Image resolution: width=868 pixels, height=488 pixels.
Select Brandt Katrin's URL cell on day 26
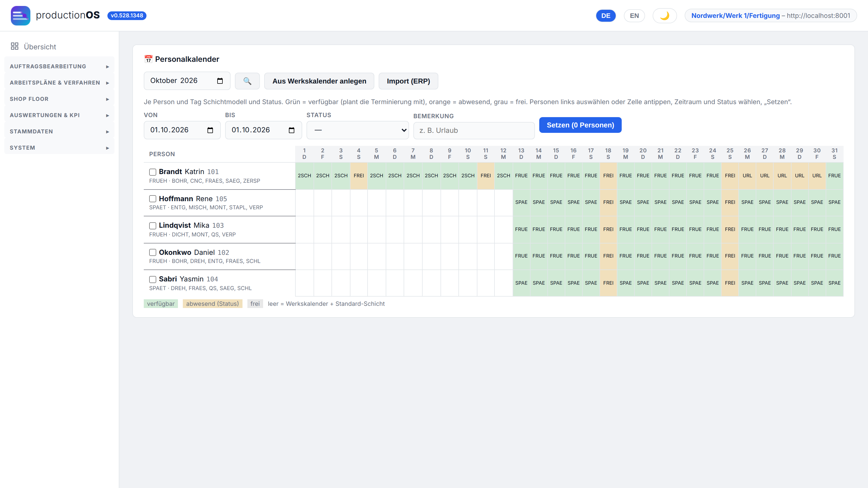click(x=747, y=176)
